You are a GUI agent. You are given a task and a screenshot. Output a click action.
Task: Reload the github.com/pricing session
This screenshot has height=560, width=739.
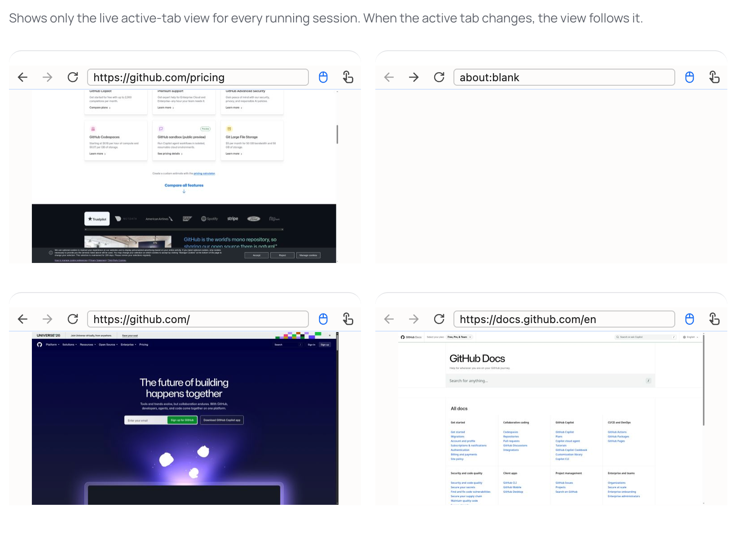pyautogui.click(x=73, y=77)
